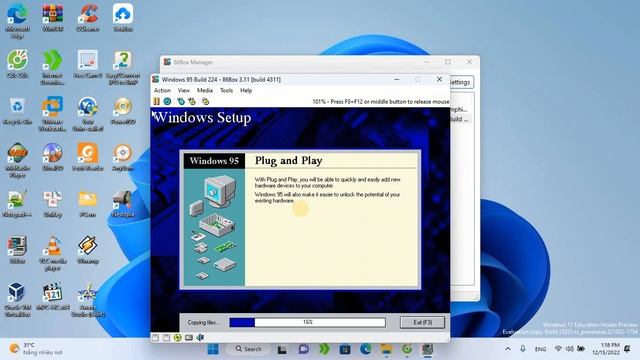This screenshot has width=640, height=360.
Task: Click the second floppy drive status icon
Action: (166, 338)
